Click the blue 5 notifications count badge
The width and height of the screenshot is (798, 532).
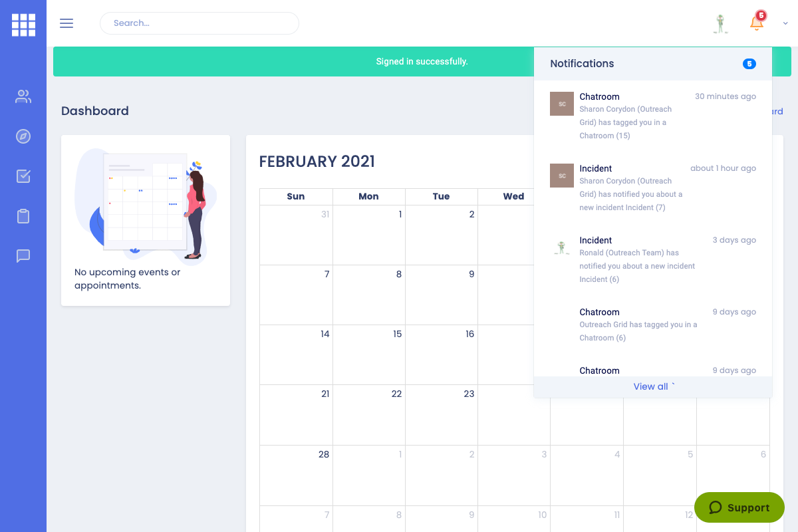749,64
